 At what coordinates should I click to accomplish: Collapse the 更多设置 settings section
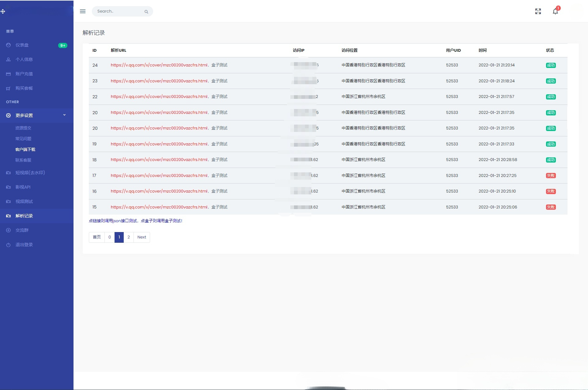[24, 115]
